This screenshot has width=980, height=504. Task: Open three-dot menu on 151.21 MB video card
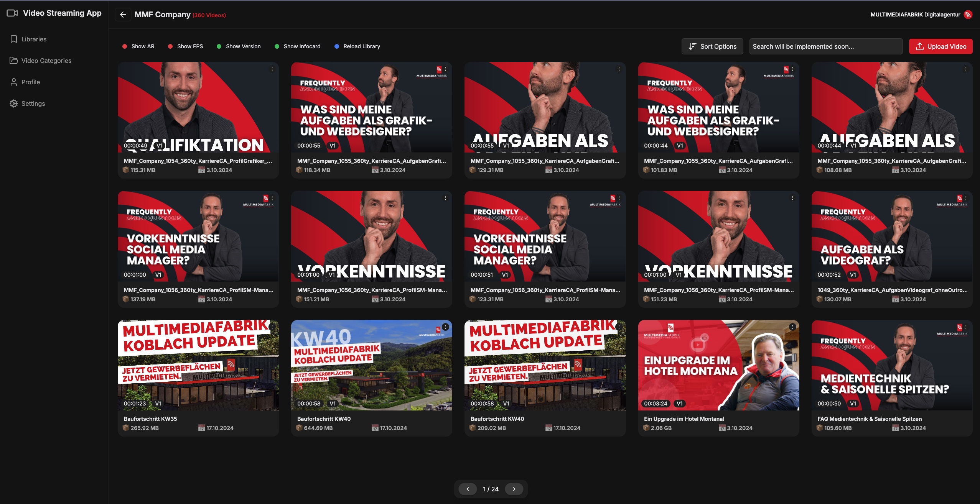pyautogui.click(x=446, y=198)
